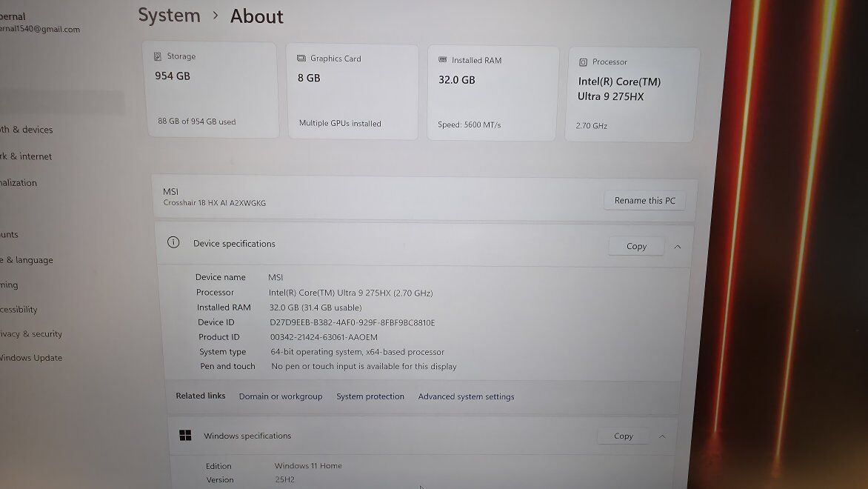Copy the Device specifications
This screenshot has height=489, width=868.
[636, 246]
